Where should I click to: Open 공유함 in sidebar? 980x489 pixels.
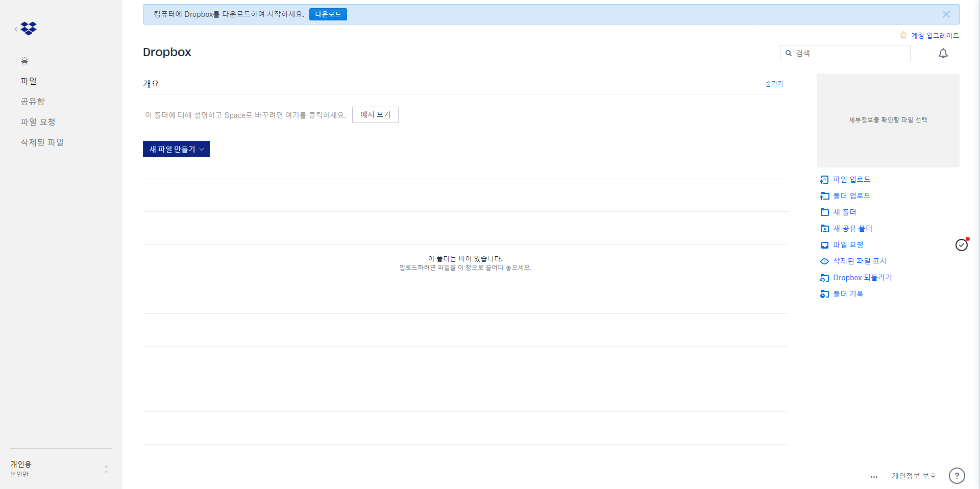click(33, 102)
